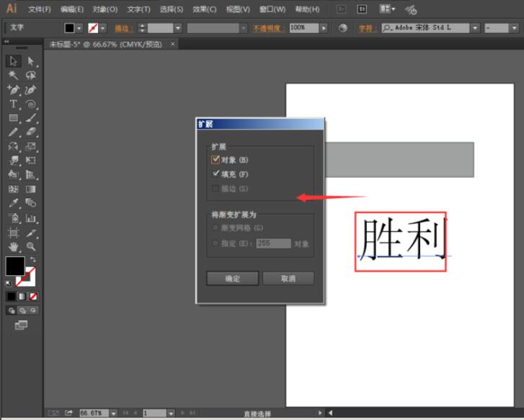The image size is (524, 420).
Task: Open the artboard number dropdown
Action: point(171,414)
